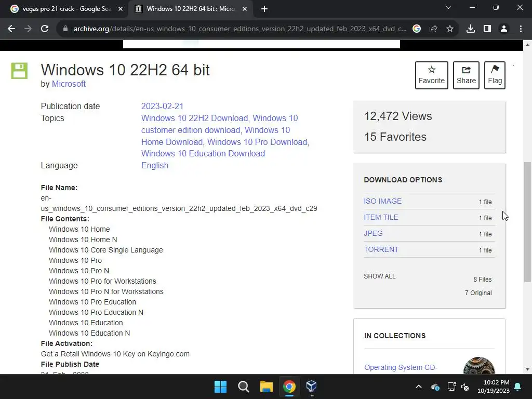This screenshot has width=532, height=399.
Task: Click the scrollbar up arrow
Action: point(527,45)
